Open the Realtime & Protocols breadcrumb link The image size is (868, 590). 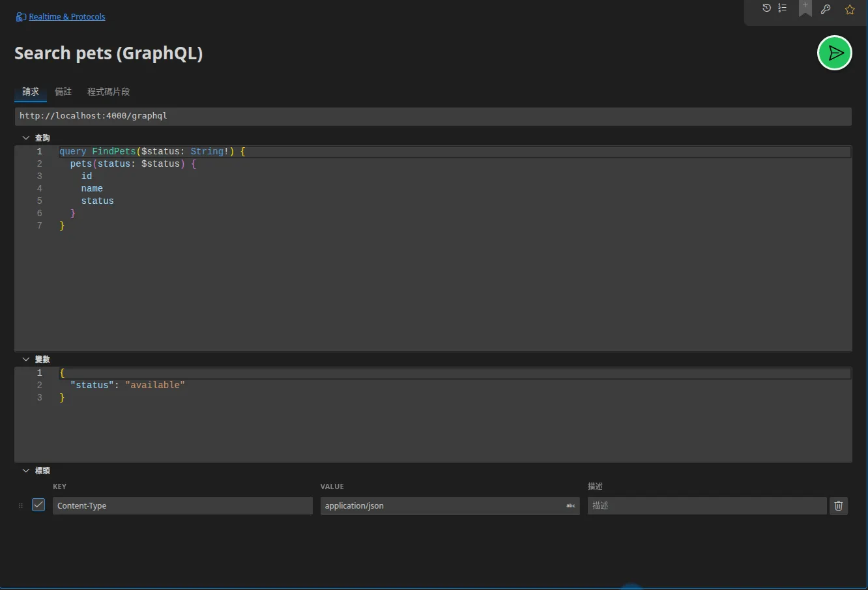pyautogui.click(x=67, y=17)
